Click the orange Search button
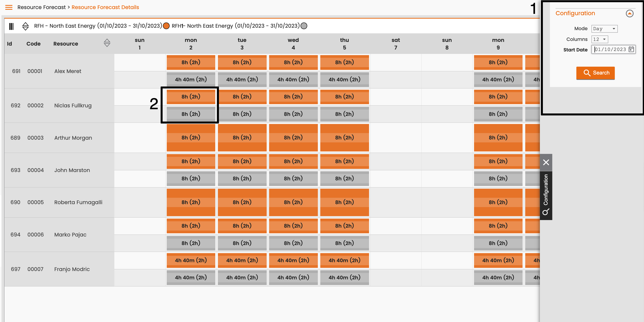This screenshot has height=322, width=644. point(595,73)
